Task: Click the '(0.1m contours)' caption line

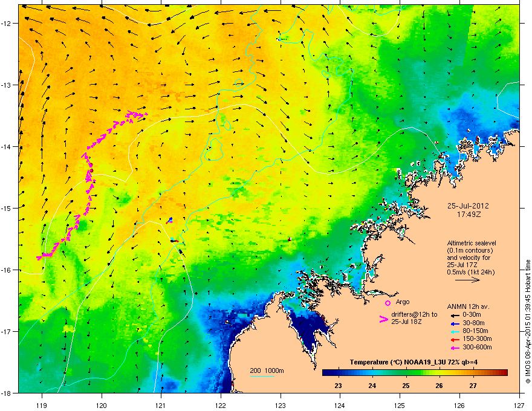Action: 470,250
